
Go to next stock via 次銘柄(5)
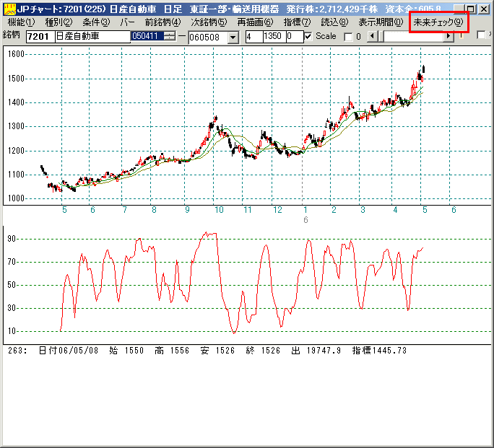click(x=209, y=22)
